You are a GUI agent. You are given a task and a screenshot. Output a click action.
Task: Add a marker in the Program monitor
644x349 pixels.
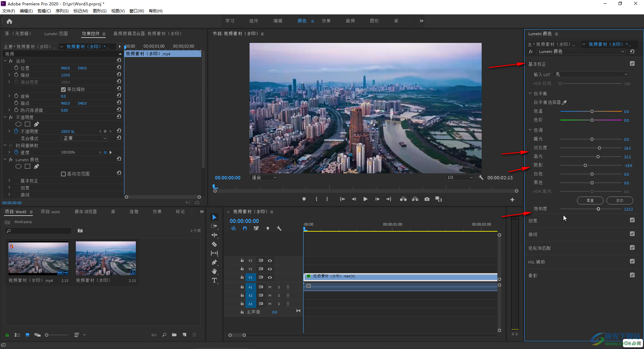pos(304,199)
